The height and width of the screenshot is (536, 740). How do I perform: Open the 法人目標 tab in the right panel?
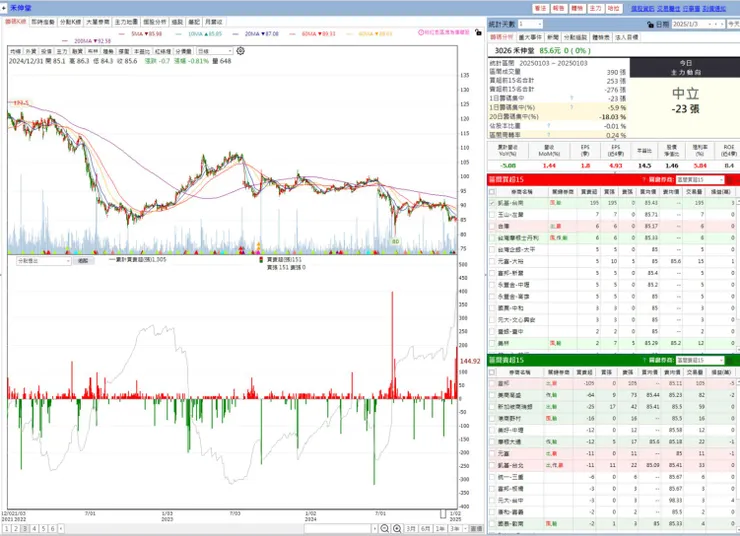click(x=627, y=37)
